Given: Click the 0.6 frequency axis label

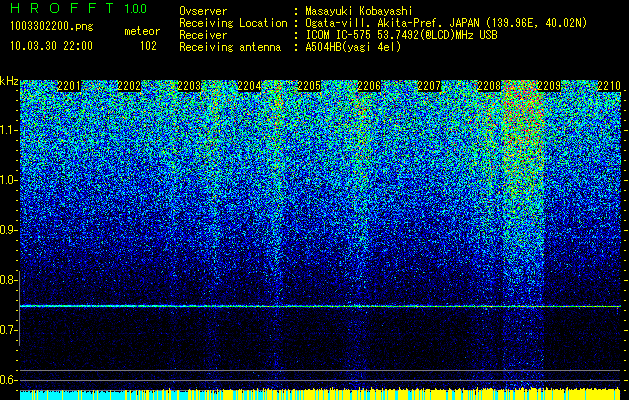Looking at the screenshot, I should pyautogui.click(x=8, y=380).
